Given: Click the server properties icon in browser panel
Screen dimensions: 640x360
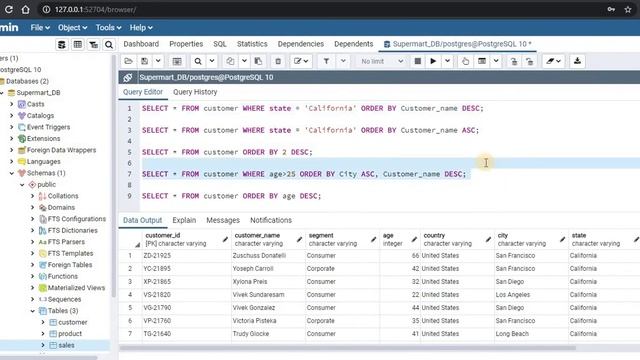Looking at the screenshot, I should coord(62,44).
